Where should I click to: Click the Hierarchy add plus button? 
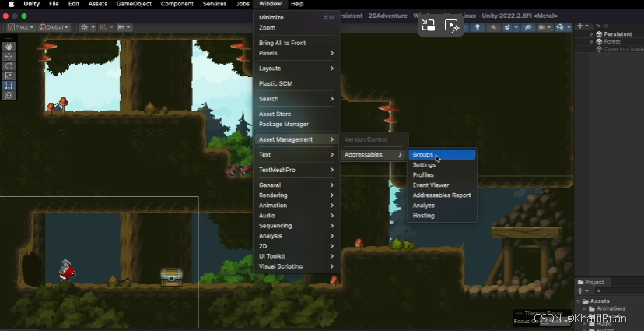[x=580, y=26]
